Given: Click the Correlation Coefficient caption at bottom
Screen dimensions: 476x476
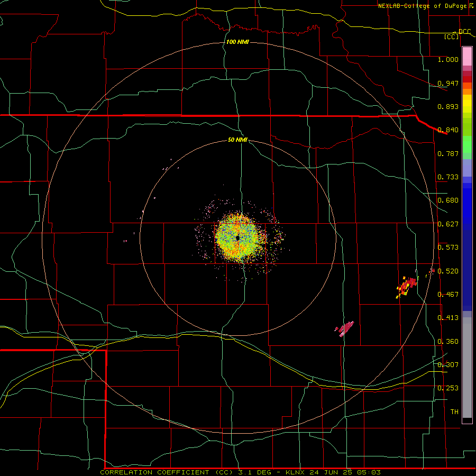Looking at the screenshot, I should pyautogui.click(x=240, y=472).
